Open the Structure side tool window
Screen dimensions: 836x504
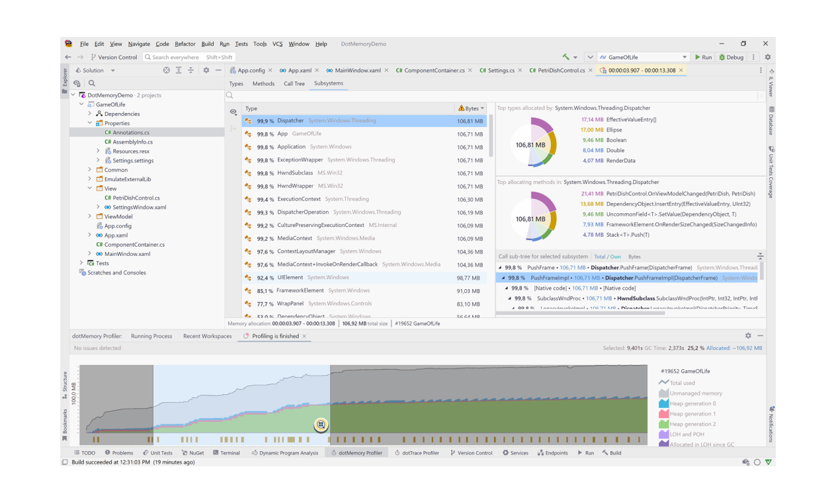(65, 385)
